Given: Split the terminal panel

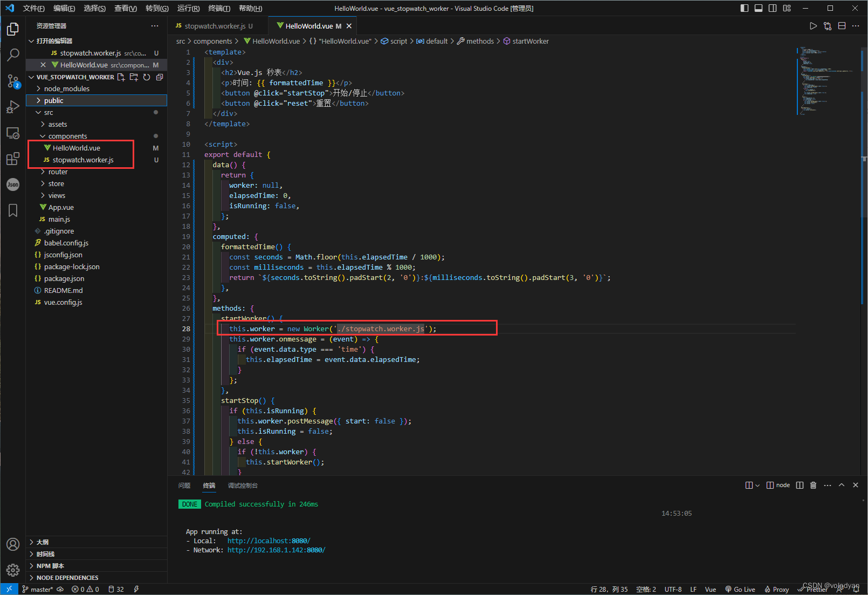Looking at the screenshot, I should coord(800,485).
